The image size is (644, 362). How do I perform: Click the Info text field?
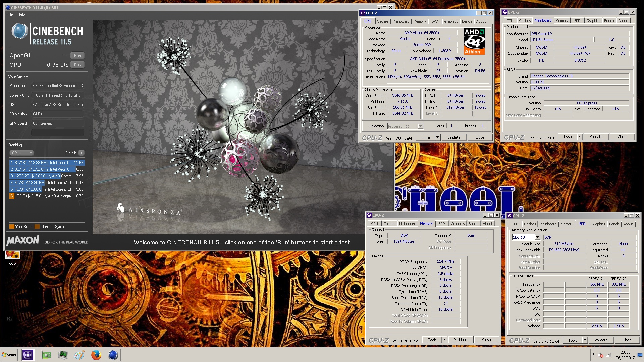point(57,133)
